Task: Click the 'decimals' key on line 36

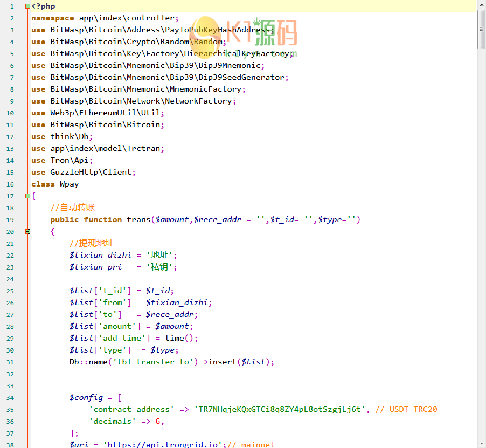Action: pos(112,422)
